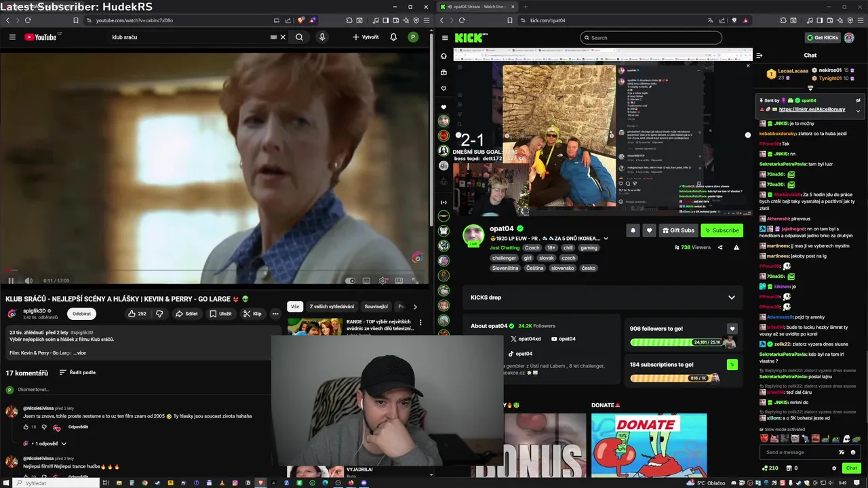Toggle YouTube autoplay switch in the player
Viewport: 868px width, 488px height.
pyautogui.click(x=350, y=281)
